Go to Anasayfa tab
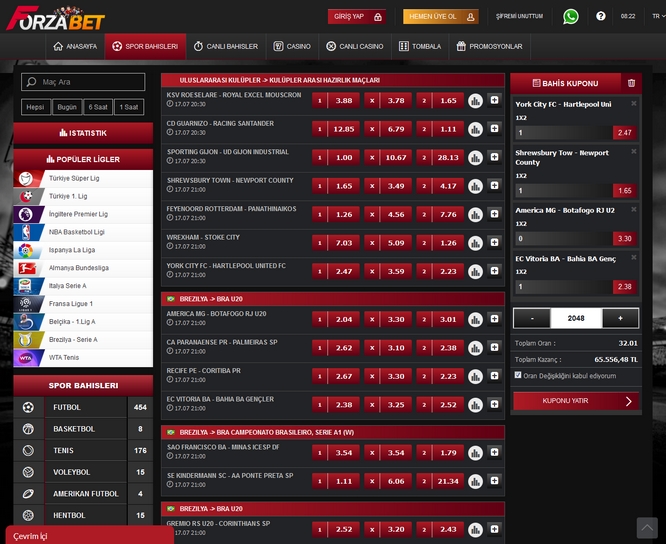This screenshot has width=666, height=544. click(x=75, y=46)
